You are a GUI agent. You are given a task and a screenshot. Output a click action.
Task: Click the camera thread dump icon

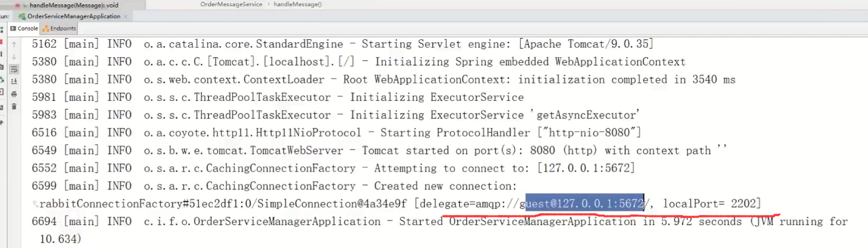click(x=2, y=67)
